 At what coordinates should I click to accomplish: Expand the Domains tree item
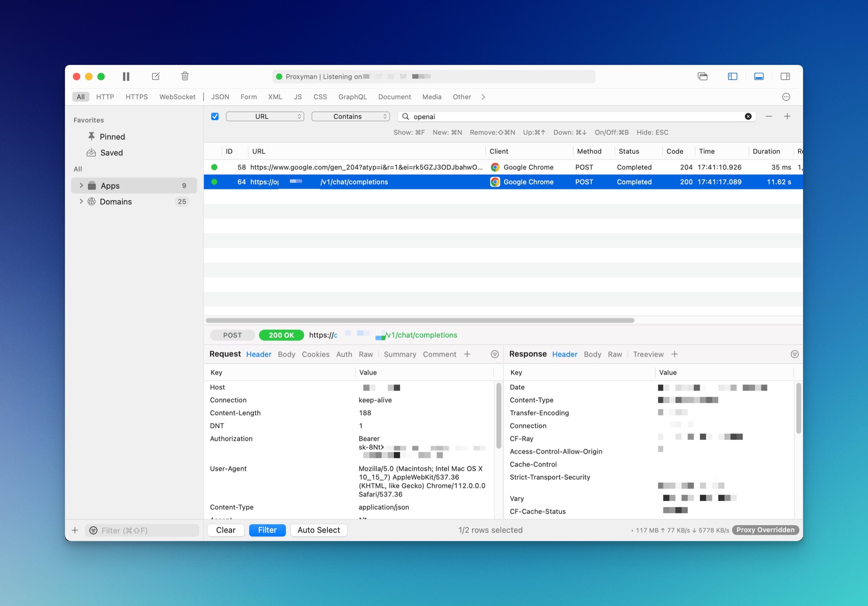[81, 201]
